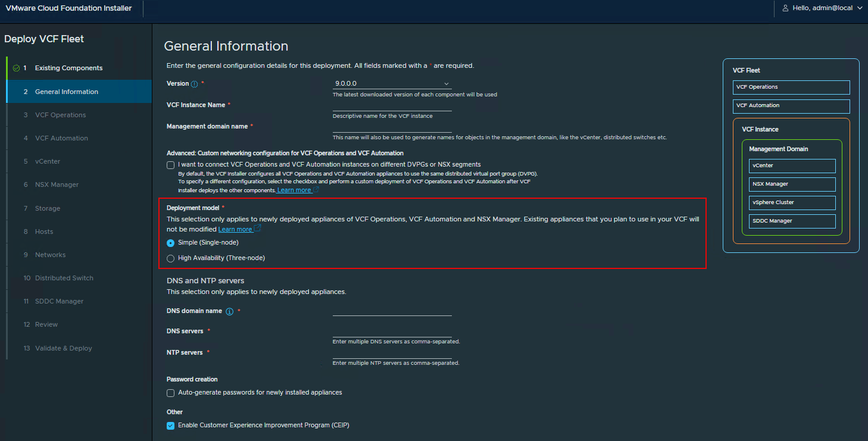Click NSX Manager box in diagram

click(x=792, y=184)
